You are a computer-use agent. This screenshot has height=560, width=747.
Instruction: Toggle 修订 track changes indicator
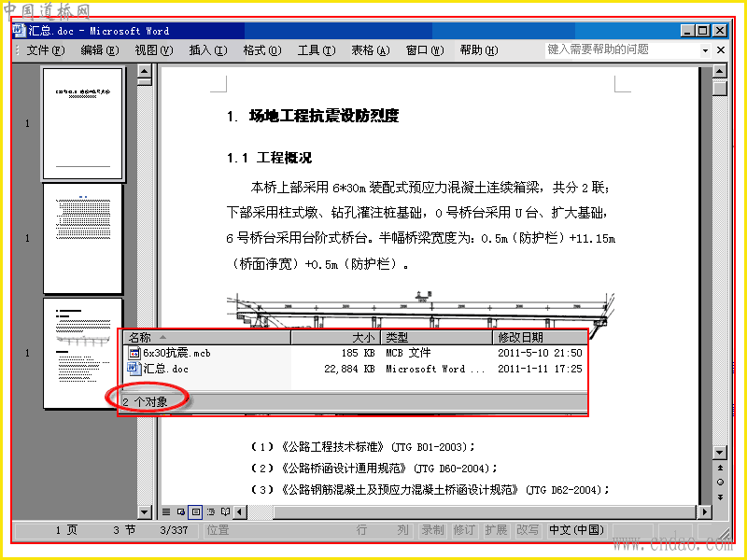click(463, 530)
